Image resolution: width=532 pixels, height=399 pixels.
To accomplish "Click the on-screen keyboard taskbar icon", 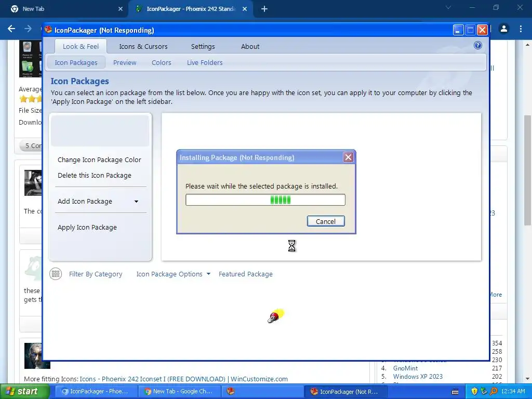I will coord(455,392).
